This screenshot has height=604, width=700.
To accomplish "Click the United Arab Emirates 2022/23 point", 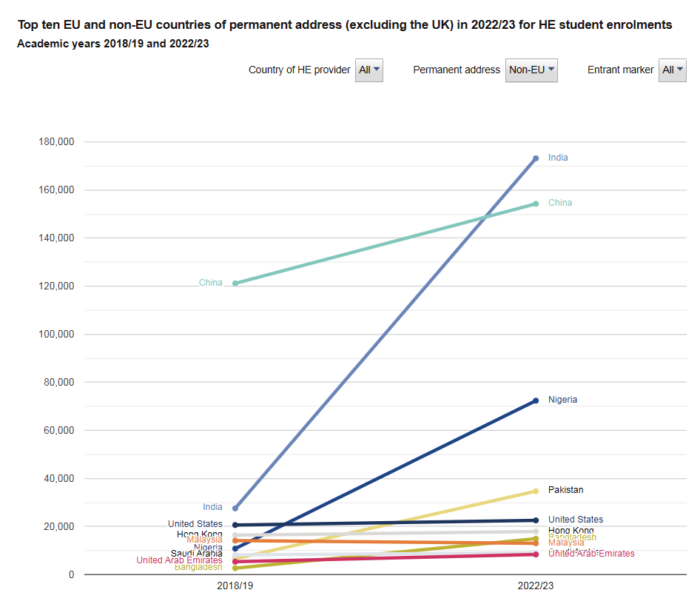I will pos(536,554).
